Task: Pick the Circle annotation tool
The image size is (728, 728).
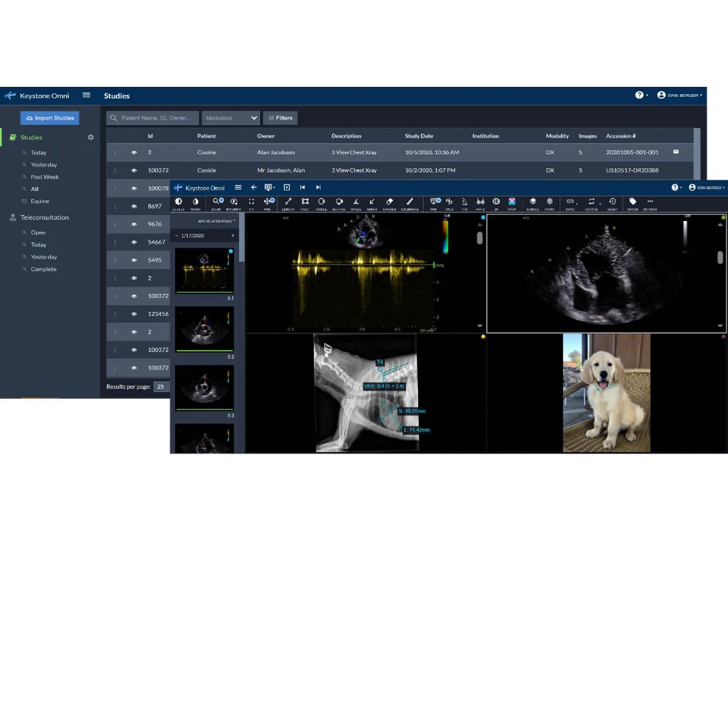Action: [321, 202]
